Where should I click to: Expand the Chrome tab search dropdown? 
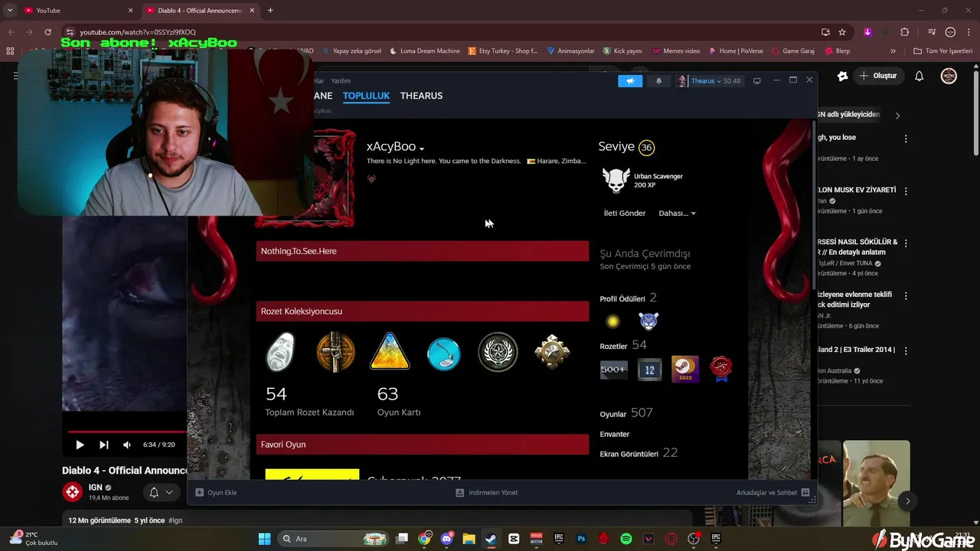pos(10,11)
